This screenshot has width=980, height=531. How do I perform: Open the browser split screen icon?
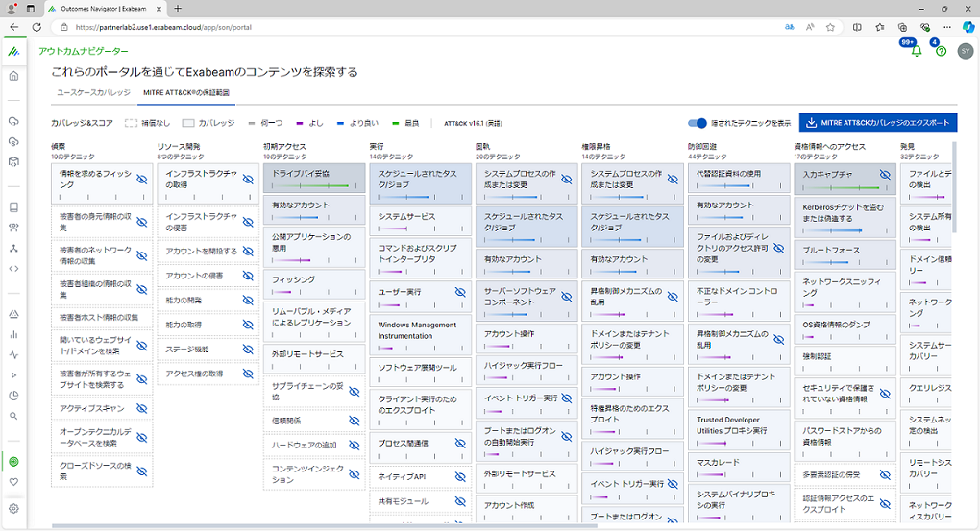857,27
